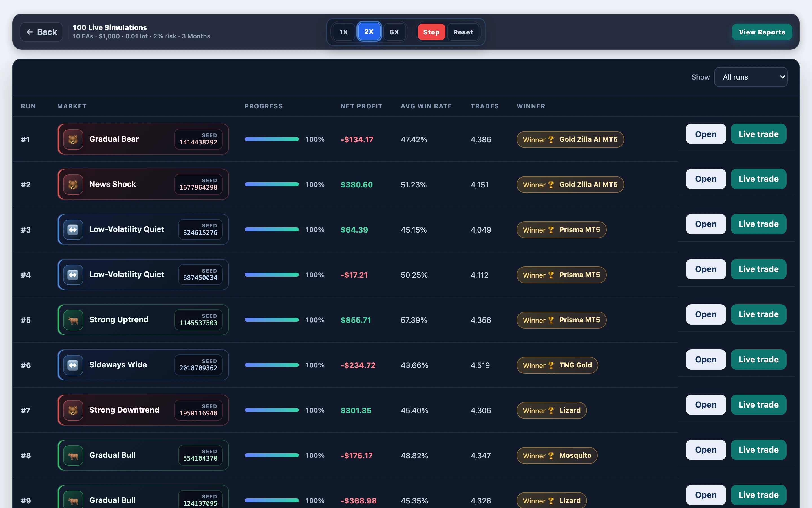This screenshot has width=812, height=508.
Task: Open run #8 Gradual Bull
Action: pos(706,450)
